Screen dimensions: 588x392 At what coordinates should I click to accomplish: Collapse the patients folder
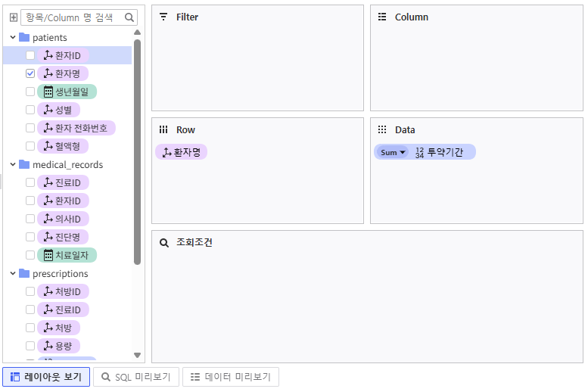click(x=13, y=38)
